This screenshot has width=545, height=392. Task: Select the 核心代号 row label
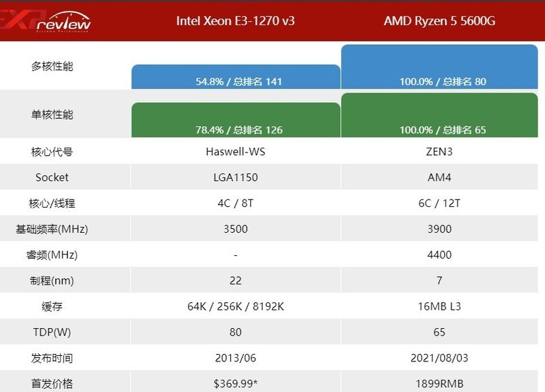(x=52, y=152)
